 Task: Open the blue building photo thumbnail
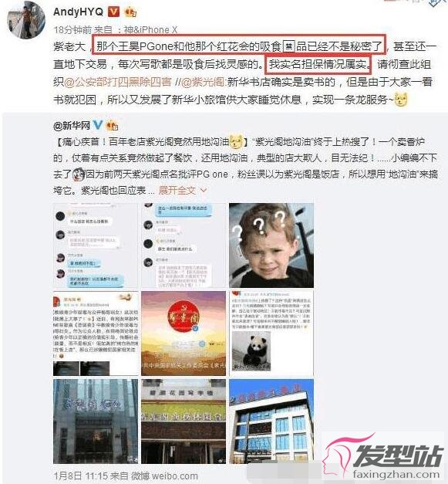click(271, 421)
